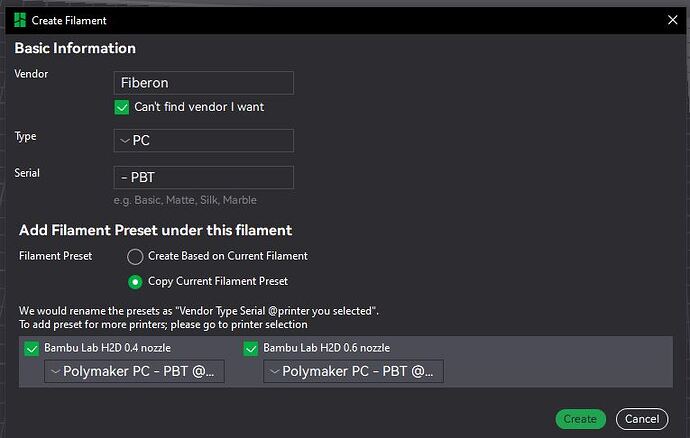The width and height of the screenshot is (690, 438).
Task: Select Copy Current Filament Preset radio button
Action: (x=135, y=281)
